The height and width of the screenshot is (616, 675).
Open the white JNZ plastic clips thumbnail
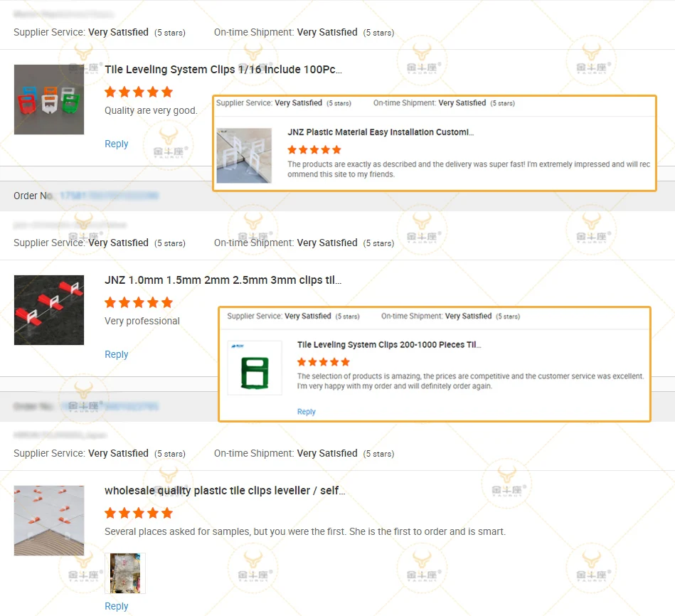point(244,155)
